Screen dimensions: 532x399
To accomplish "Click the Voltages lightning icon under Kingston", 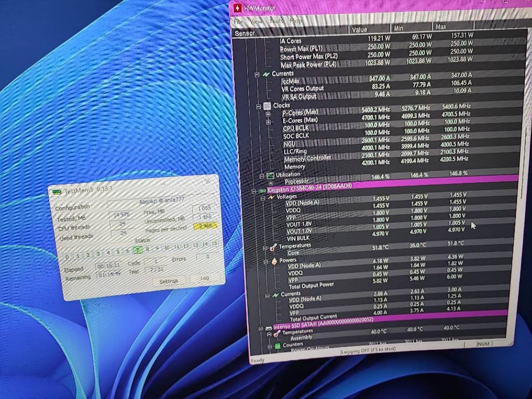I will (x=271, y=197).
